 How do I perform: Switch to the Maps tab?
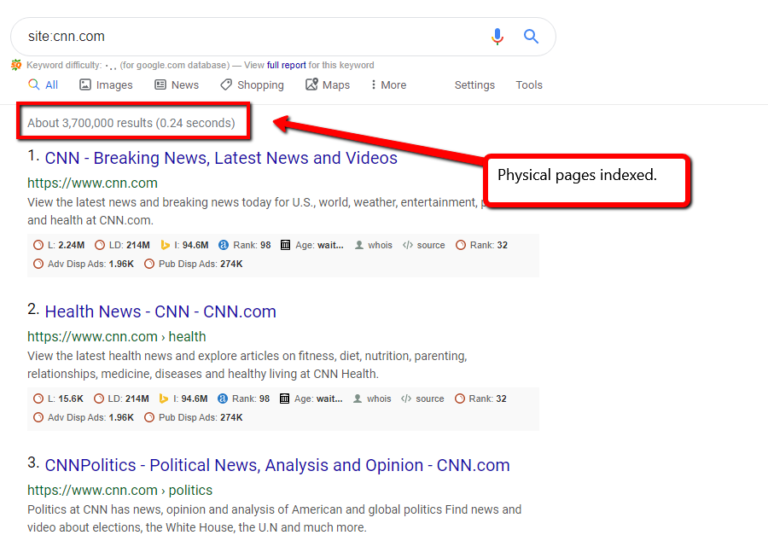click(x=328, y=85)
